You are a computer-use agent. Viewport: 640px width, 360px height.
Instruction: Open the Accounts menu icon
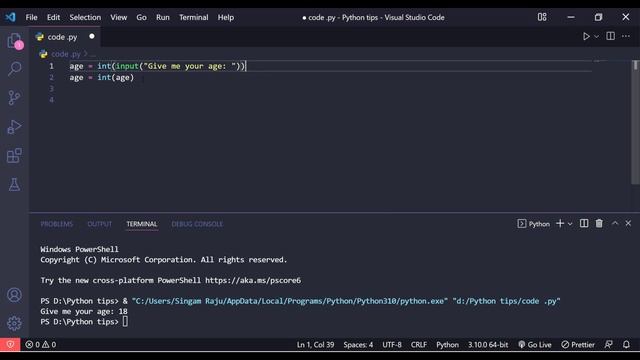(x=14, y=295)
